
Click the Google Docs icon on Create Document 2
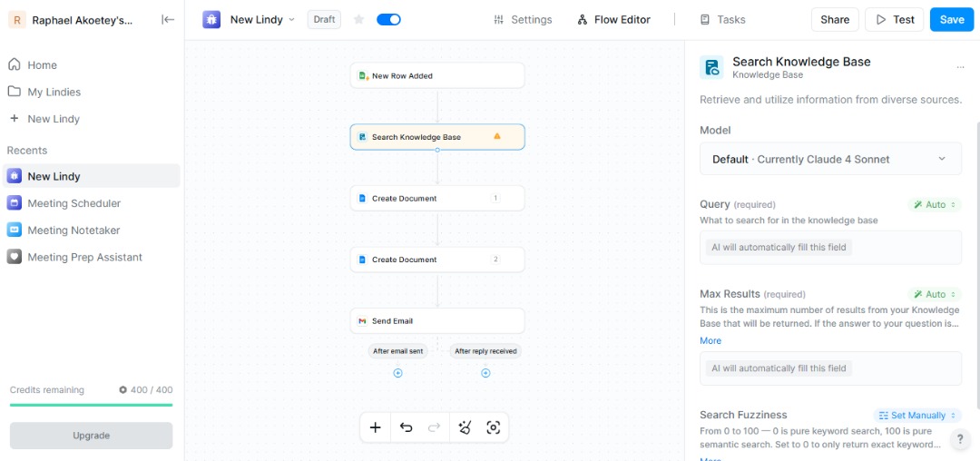[x=362, y=260]
